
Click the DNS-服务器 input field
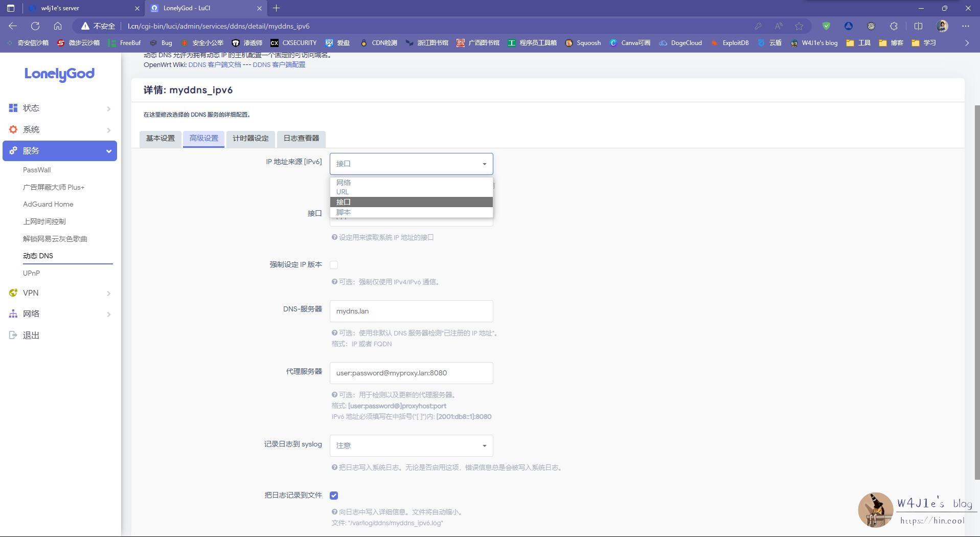point(411,311)
